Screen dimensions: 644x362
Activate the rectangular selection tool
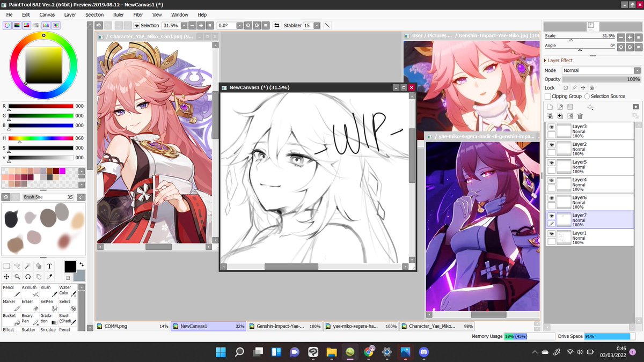pos(6,266)
